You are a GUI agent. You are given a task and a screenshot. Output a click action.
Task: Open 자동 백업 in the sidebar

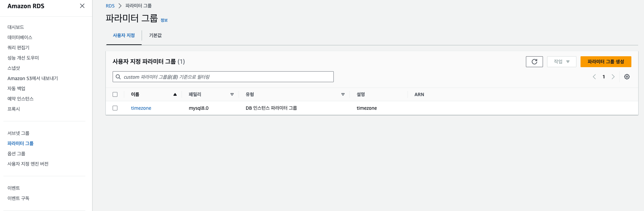[16, 88]
